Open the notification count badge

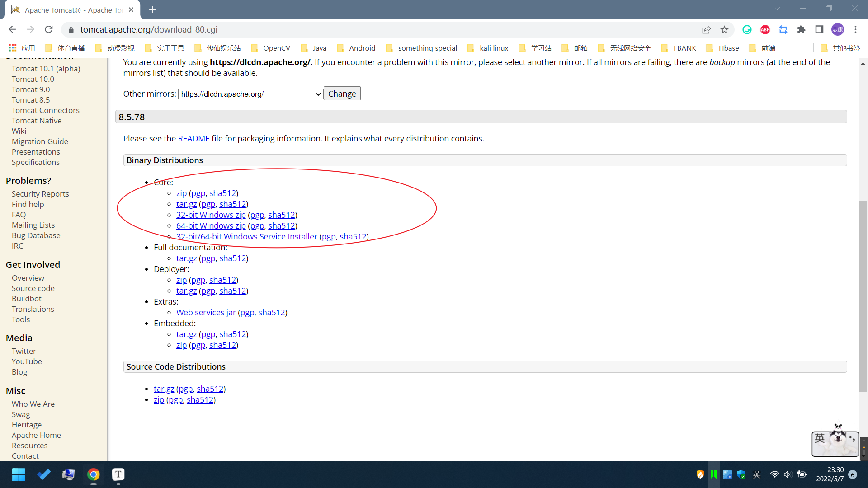click(x=853, y=474)
